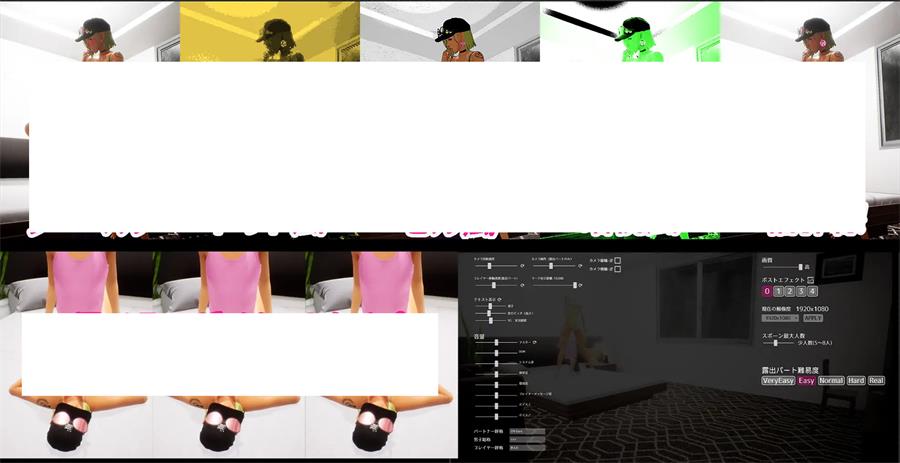The height and width of the screenshot is (463, 900).
Task: Select post effect preset 3
Action: 801,291
